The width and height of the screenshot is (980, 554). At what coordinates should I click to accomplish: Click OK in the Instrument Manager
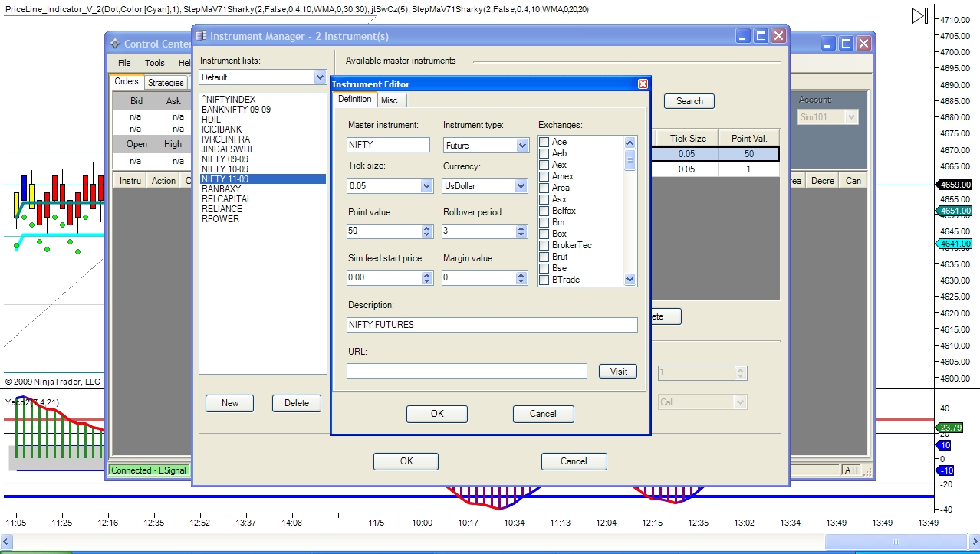(x=406, y=461)
